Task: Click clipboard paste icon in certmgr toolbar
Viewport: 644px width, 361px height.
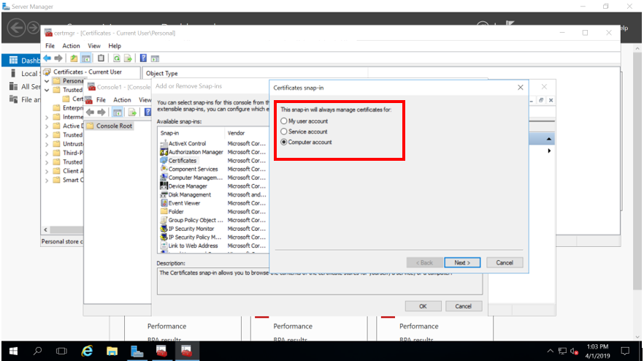Action: click(101, 58)
